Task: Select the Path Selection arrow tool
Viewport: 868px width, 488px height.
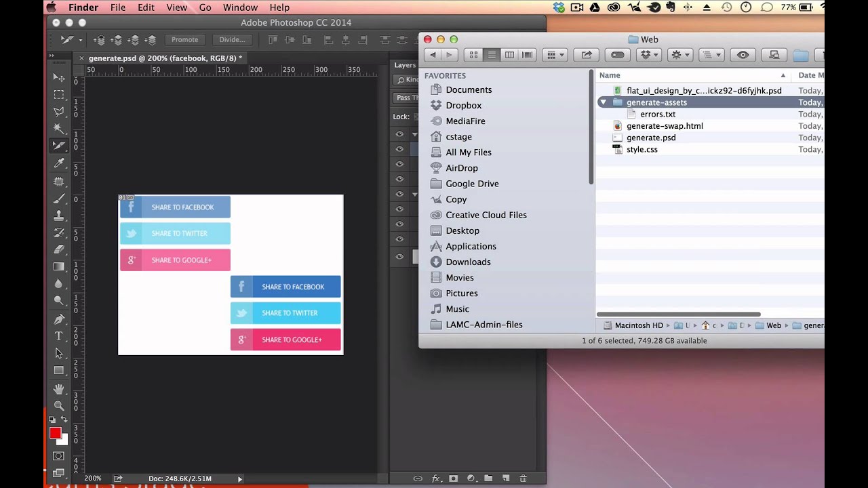Action: point(59,353)
